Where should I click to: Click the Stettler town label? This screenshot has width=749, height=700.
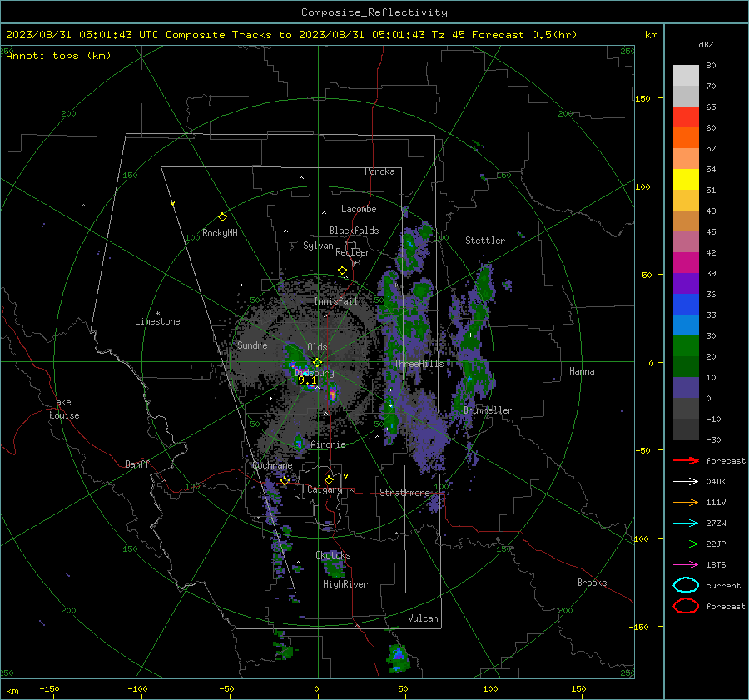(485, 241)
